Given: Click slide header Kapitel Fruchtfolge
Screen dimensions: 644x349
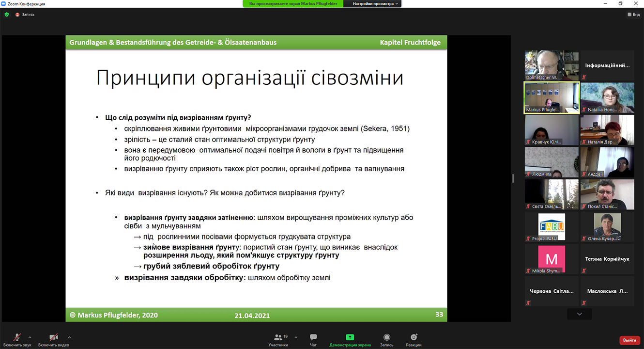Looking at the screenshot, I should pyautogui.click(x=410, y=43).
